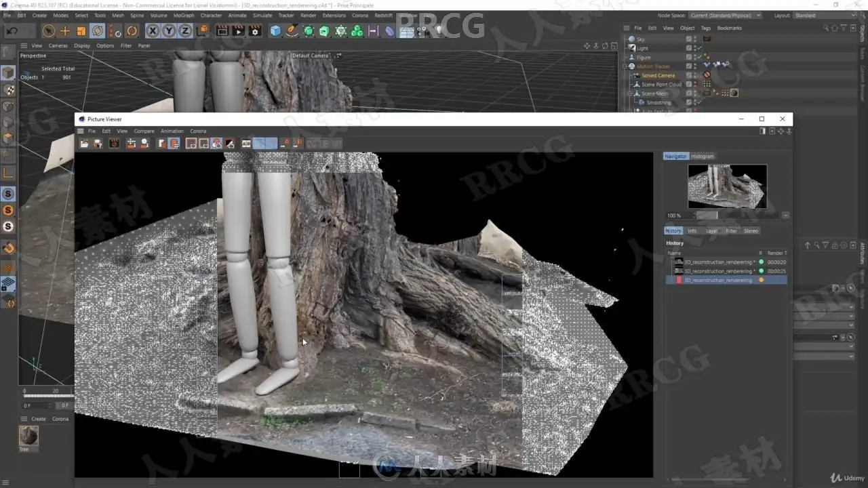Open the Layer tab in Picture Viewer
The height and width of the screenshot is (488, 868).
(711, 230)
